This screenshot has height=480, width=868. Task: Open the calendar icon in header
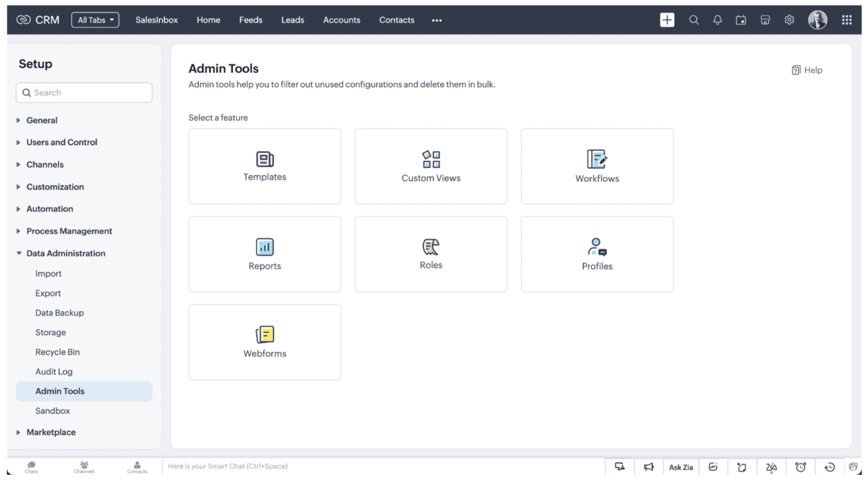(741, 20)
